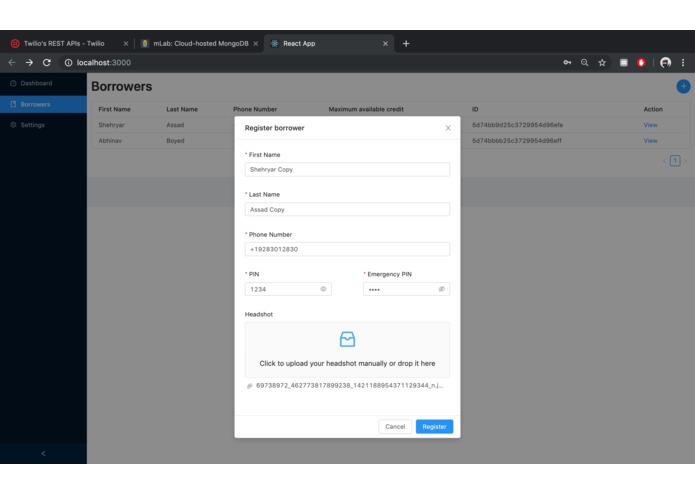This screenshot has height=494, width=695.
Task: View the Shehryar borrower row
Action: [650, 125]
